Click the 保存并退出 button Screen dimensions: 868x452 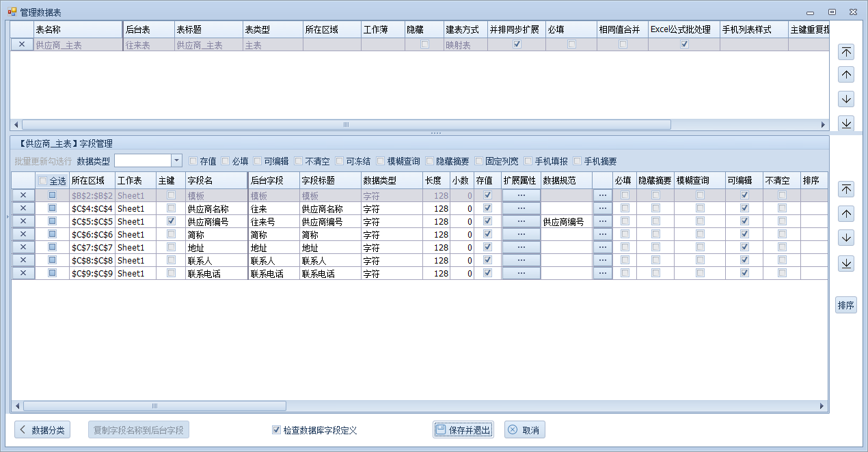tap(463, 430)
